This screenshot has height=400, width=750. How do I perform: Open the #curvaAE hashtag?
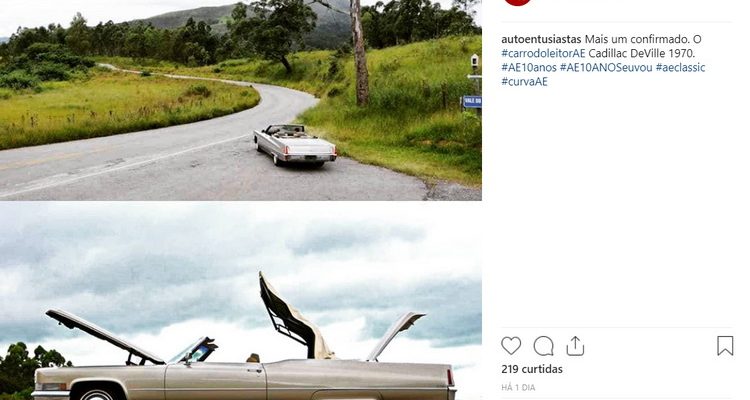click(524, 81)
